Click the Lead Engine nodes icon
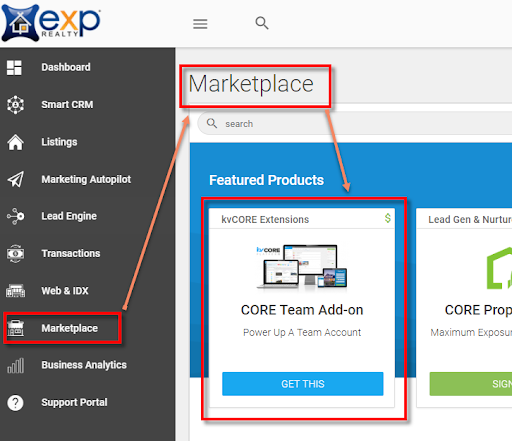 click(15, 216)
